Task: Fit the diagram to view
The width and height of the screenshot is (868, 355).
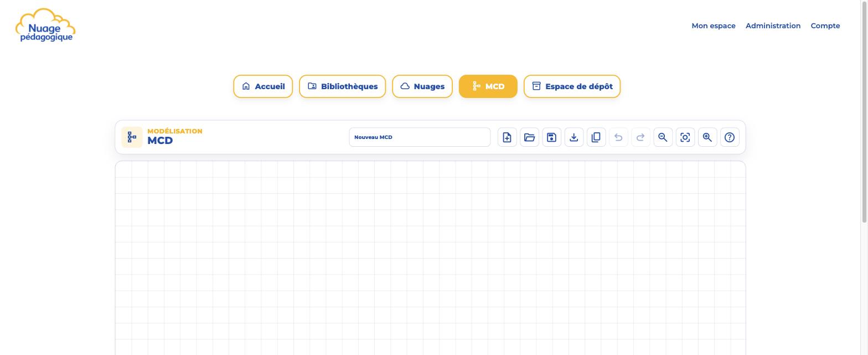Action: [x=685, y=137]
